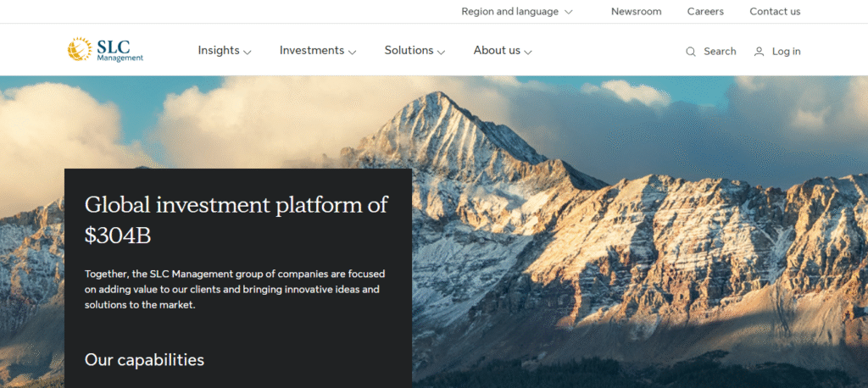Image resolution: width=868 pixels, height=388 pixels.
Task: Open the Contact us link
Action: [x=775, y=12]
